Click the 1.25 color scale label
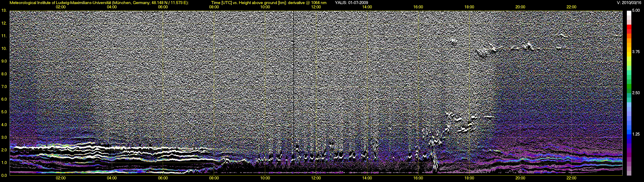 click(x=636, y=134)
